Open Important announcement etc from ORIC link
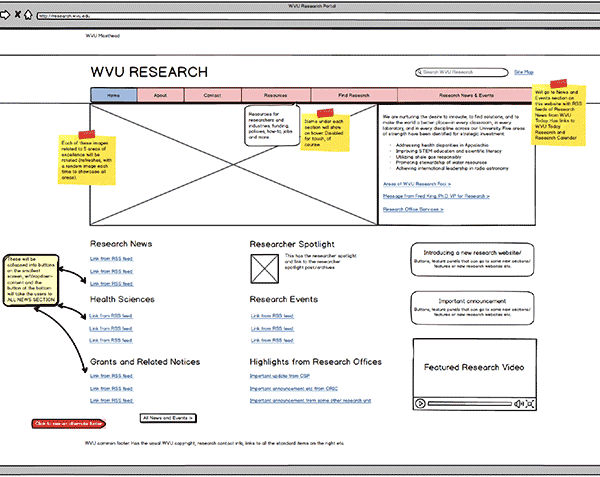The image size is (600, 477). 294,389
